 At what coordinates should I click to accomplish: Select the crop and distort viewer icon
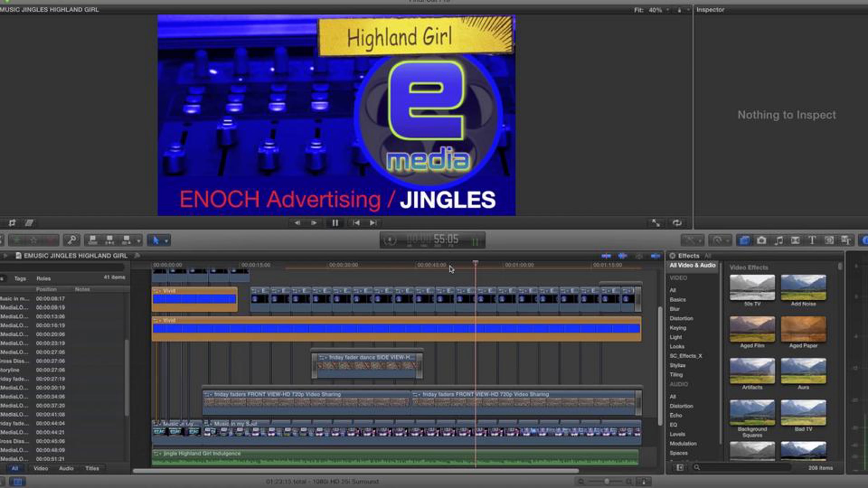point(29,223)
